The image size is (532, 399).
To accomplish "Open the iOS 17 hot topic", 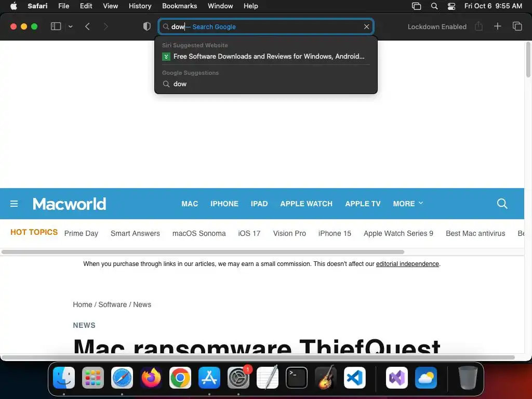I will pos(249,233).
